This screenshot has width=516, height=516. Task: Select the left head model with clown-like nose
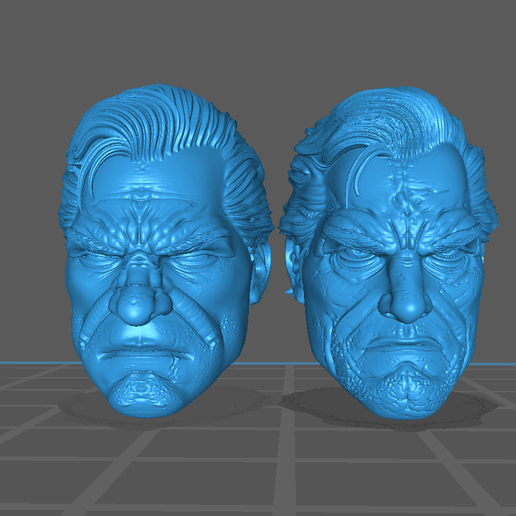(x=166, y=251)
